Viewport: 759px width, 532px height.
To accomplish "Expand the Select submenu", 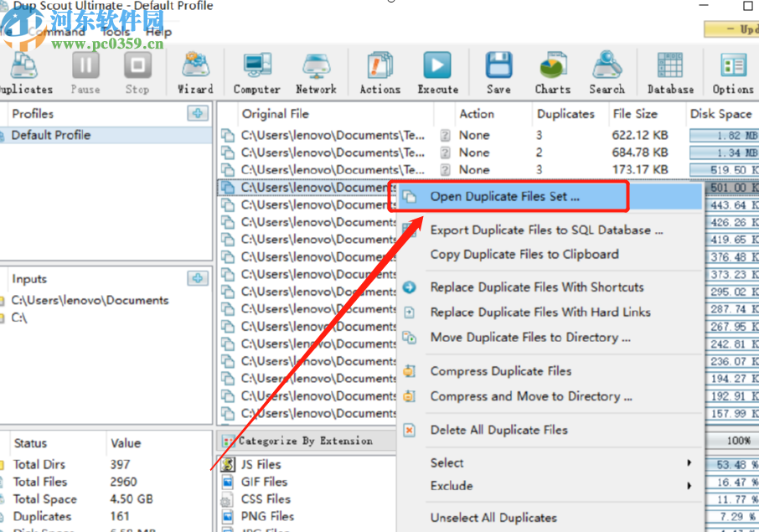I will click(550, 463).
